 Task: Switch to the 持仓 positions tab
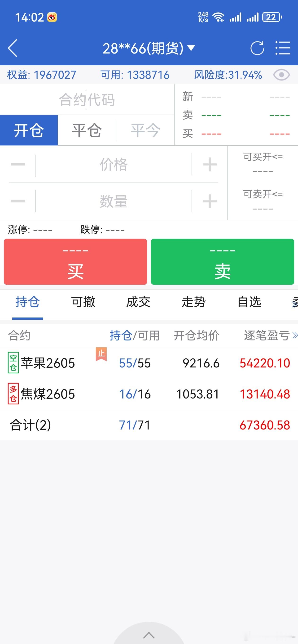[x=28, y=302]
